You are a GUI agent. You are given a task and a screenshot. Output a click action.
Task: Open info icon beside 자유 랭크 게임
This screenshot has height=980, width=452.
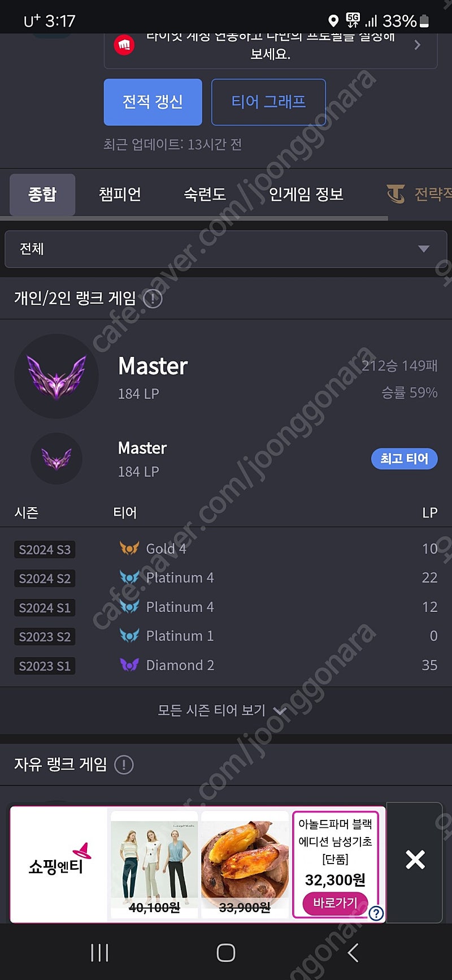pos(124,765)
